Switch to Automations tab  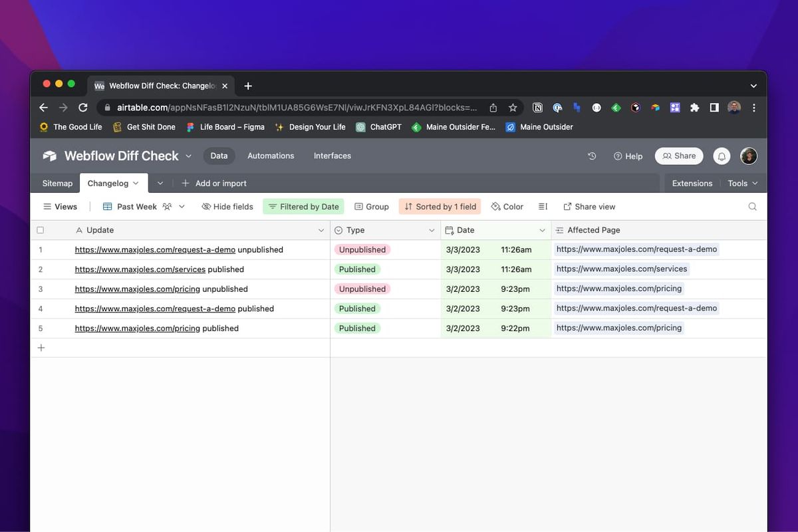pyautogui.click(x=271, y=156)
